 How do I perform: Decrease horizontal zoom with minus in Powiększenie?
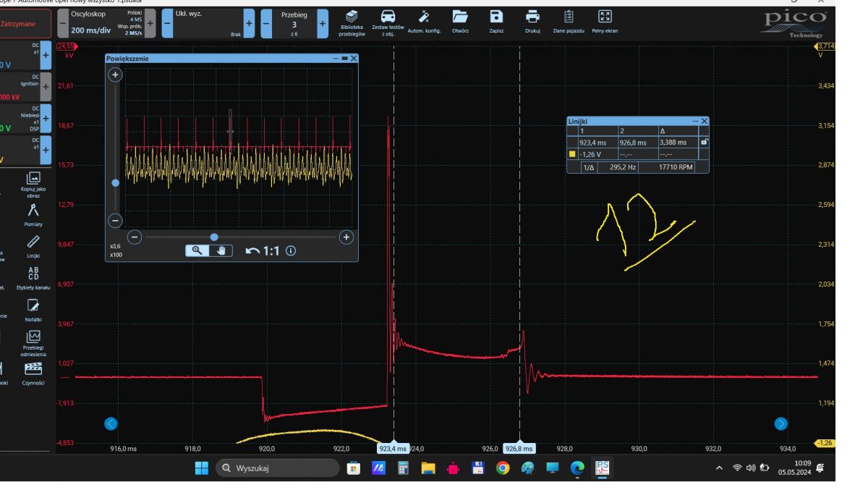tap(135, 237)
